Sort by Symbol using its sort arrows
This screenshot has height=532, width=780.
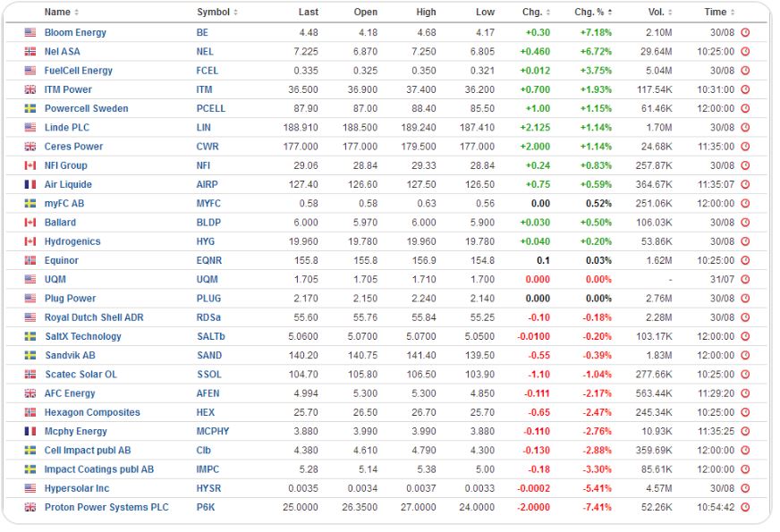[x=235, y=13]
